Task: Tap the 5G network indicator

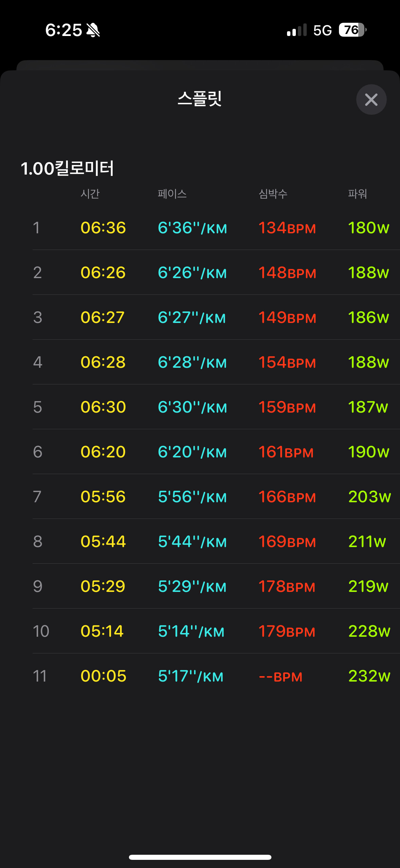Action: tap(322, 30)
